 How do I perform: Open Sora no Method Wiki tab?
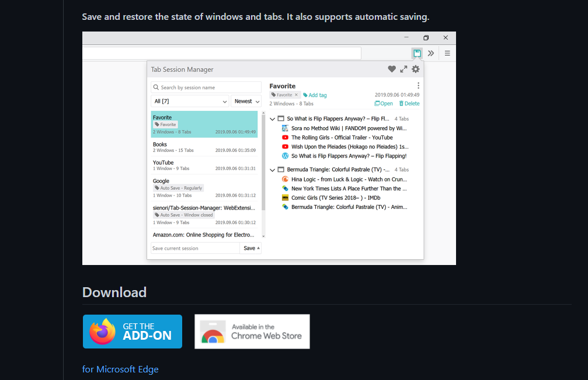coord(345,128)
